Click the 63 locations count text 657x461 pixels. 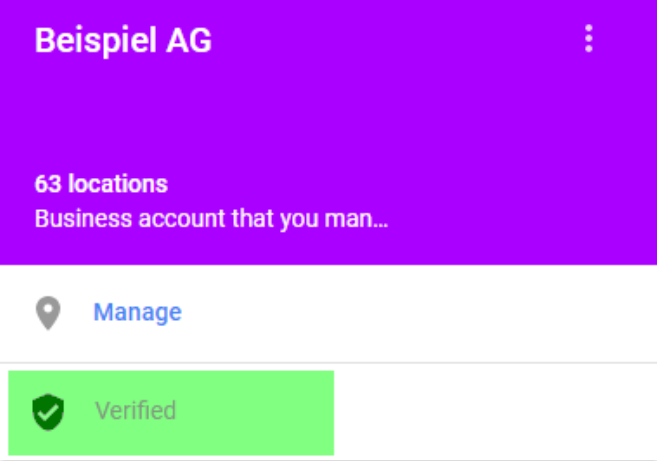tap(101, 184)
